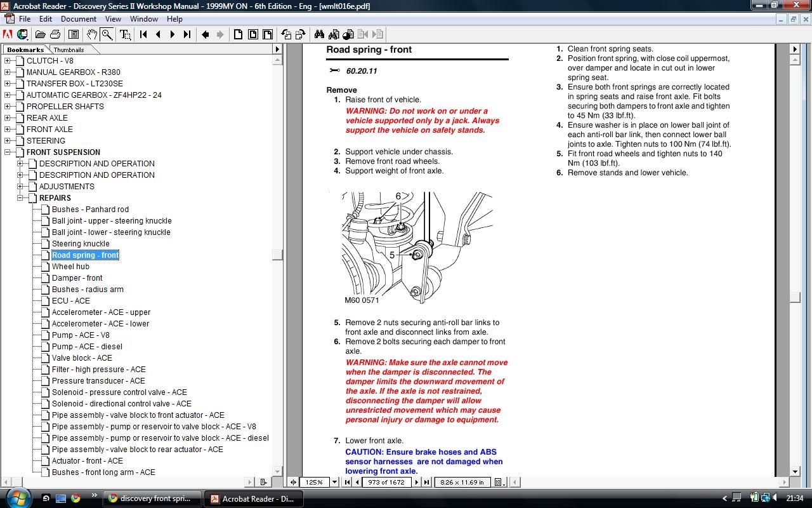The height and width of the screenshot is (508, 812).
Task: Click the bookmarks panel vertical scrollbar thumb
Action: click(x=277, y=255)
